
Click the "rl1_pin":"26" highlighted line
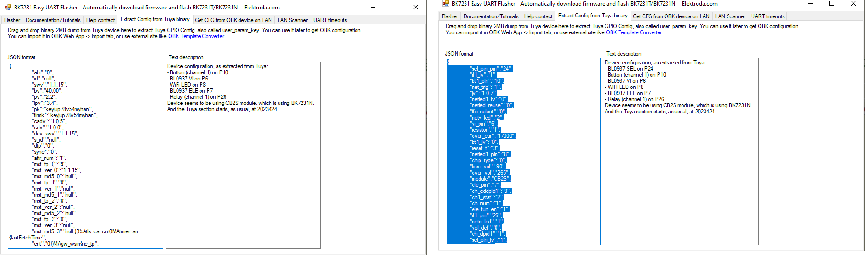[x=487, y=215]
